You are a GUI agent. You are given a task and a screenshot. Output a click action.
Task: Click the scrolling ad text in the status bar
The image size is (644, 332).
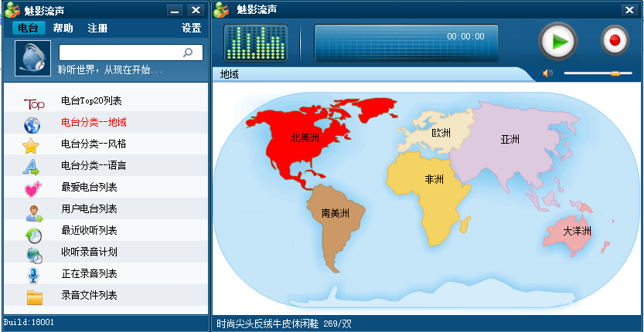coord(284,324)
